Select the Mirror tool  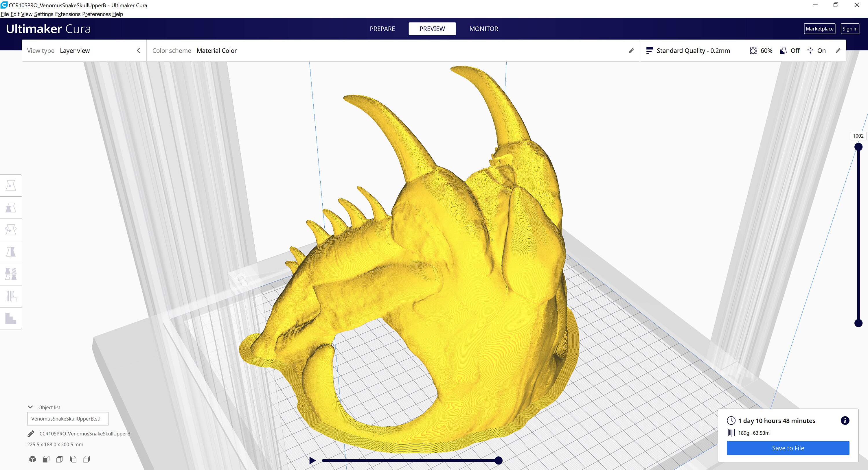coord(11,252)
